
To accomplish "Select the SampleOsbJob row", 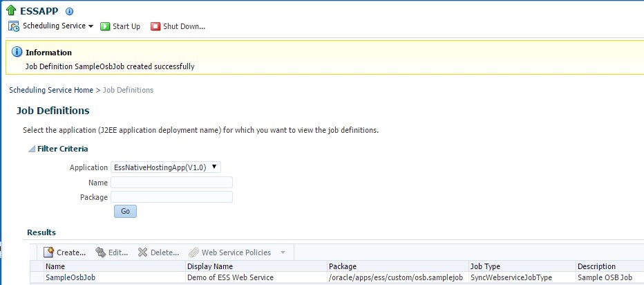I will (x=70, y=277).
